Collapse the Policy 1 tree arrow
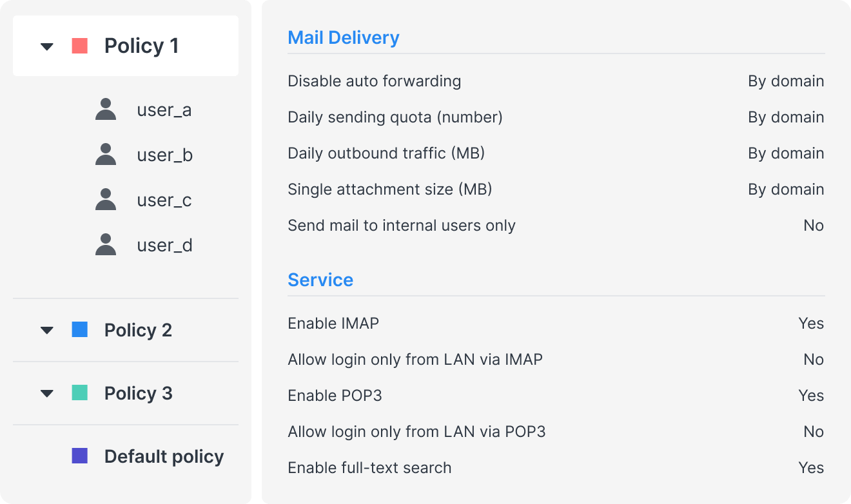 pyautogui.click(x=47, y=46)
